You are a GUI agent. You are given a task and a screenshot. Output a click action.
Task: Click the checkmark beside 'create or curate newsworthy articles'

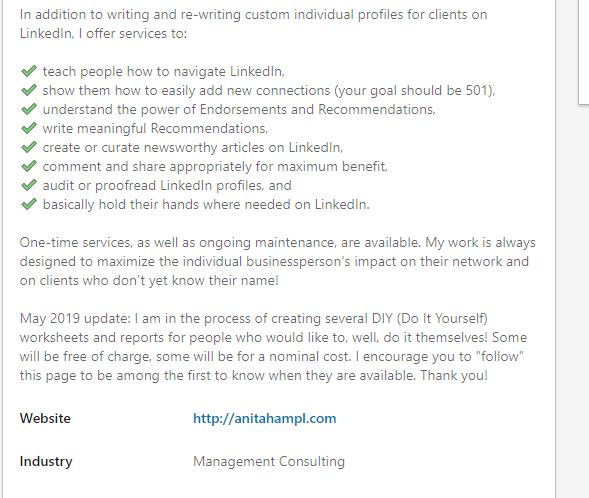(x=29, y=147)
